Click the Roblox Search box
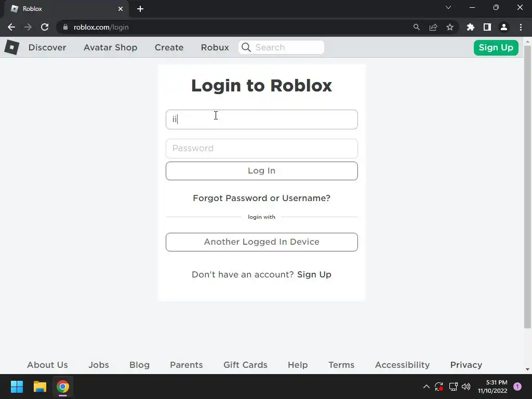 pyautogui.click(x=281, y=47)
